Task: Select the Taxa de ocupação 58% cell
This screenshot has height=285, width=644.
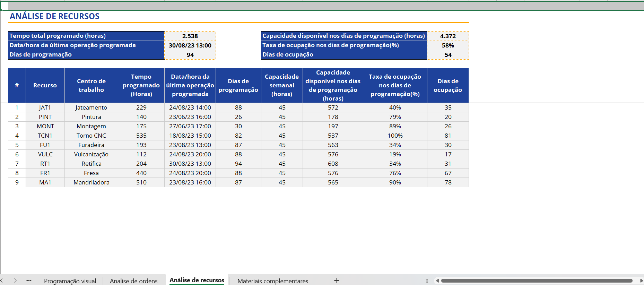Action: pos(447,45)
